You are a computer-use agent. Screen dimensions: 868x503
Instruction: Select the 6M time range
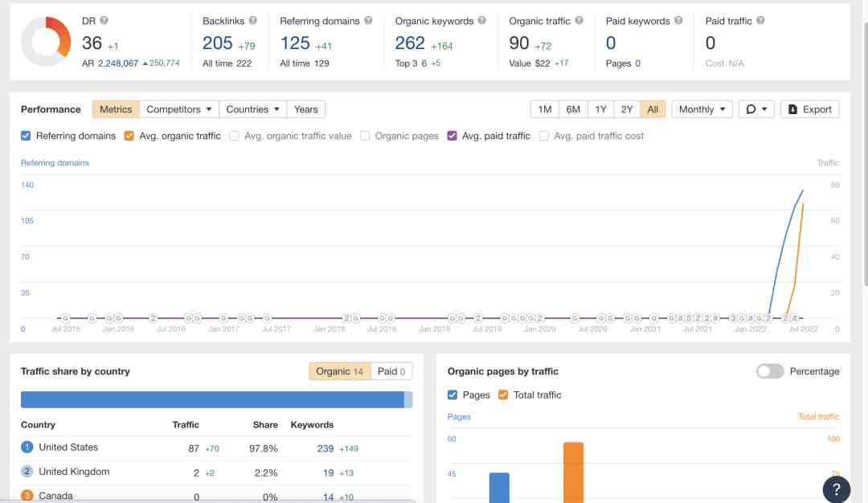coord(573,109)
